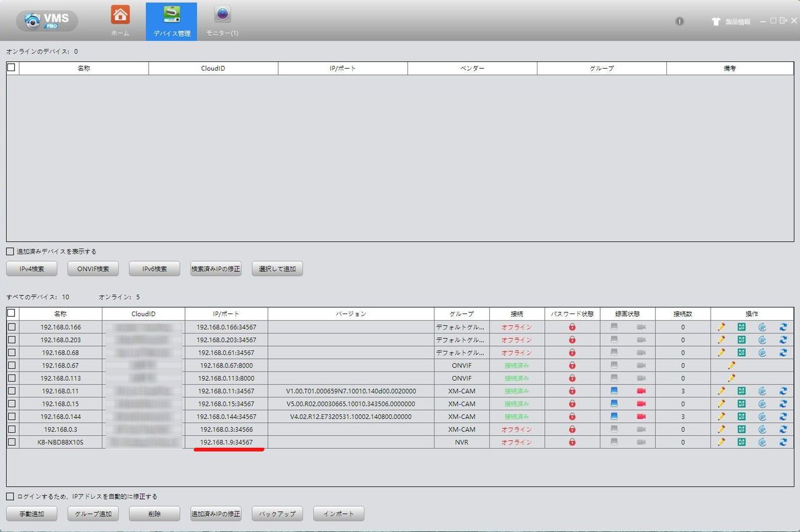
Task: Refresh device 192.168.0.166 with the blue arrows icon
Action: click(x=782, y=327)
